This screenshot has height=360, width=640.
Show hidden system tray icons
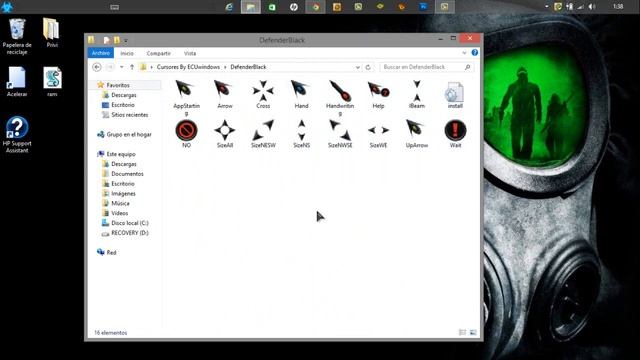point(547,7)
